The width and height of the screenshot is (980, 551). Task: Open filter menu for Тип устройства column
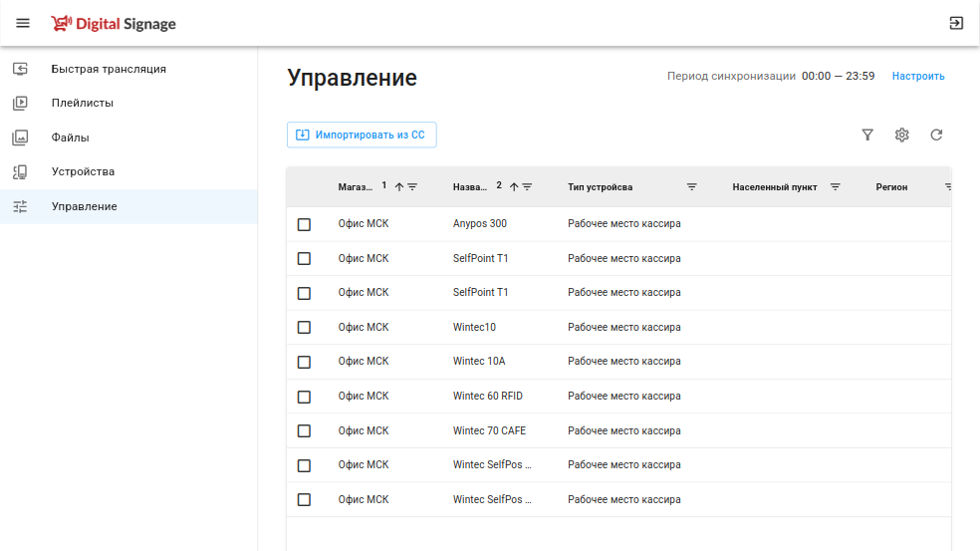point(692,187)
